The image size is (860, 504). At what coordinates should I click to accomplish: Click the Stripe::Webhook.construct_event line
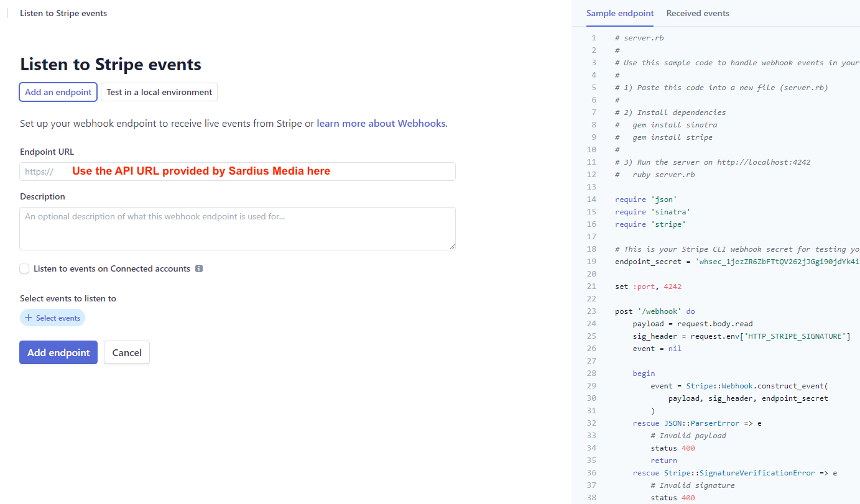[x=740, y=386]
